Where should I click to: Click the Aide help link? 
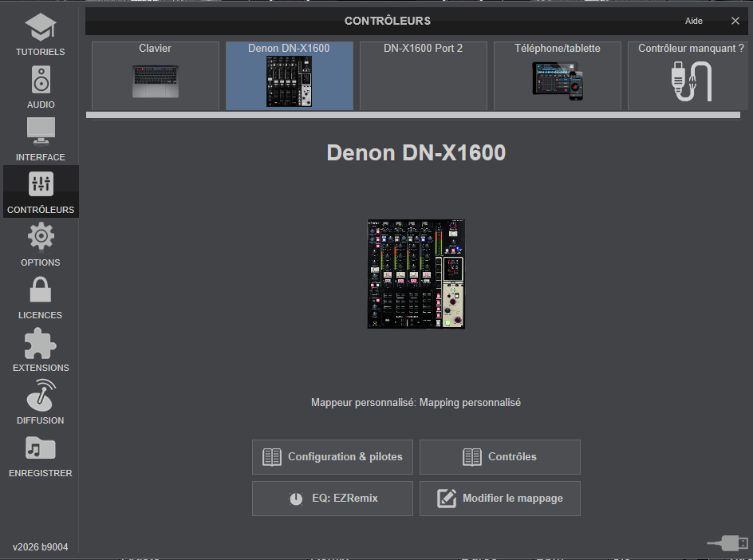click(x=694, y=21)
